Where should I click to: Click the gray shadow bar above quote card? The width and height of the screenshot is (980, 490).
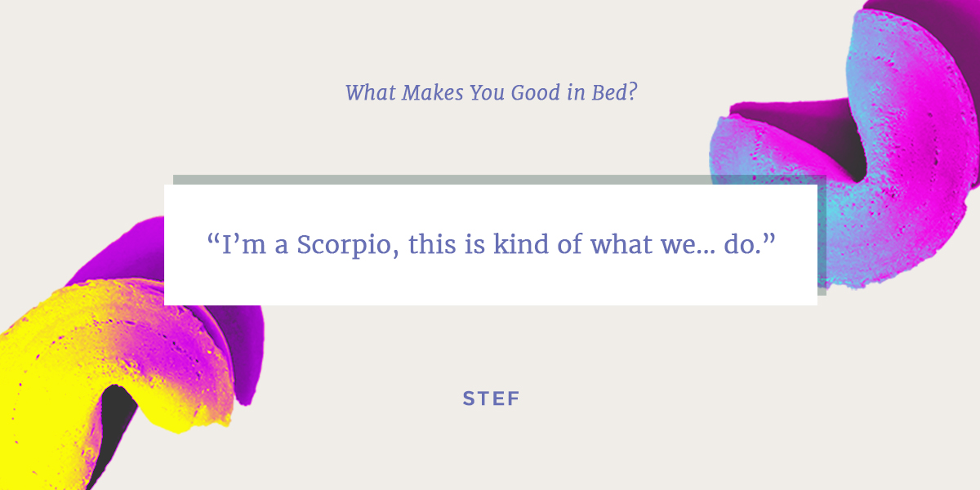(499, 179)
